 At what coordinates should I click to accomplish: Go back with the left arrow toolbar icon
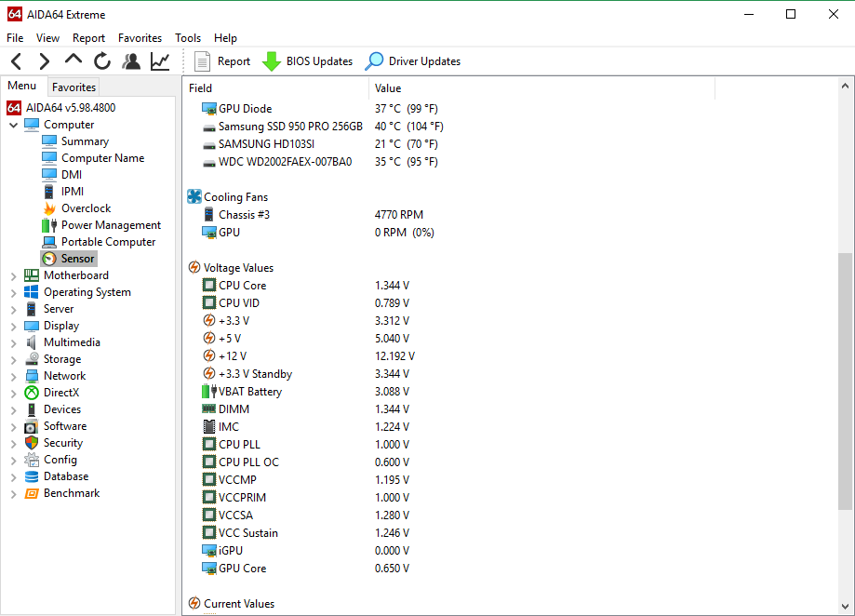(x=17, y=61)
